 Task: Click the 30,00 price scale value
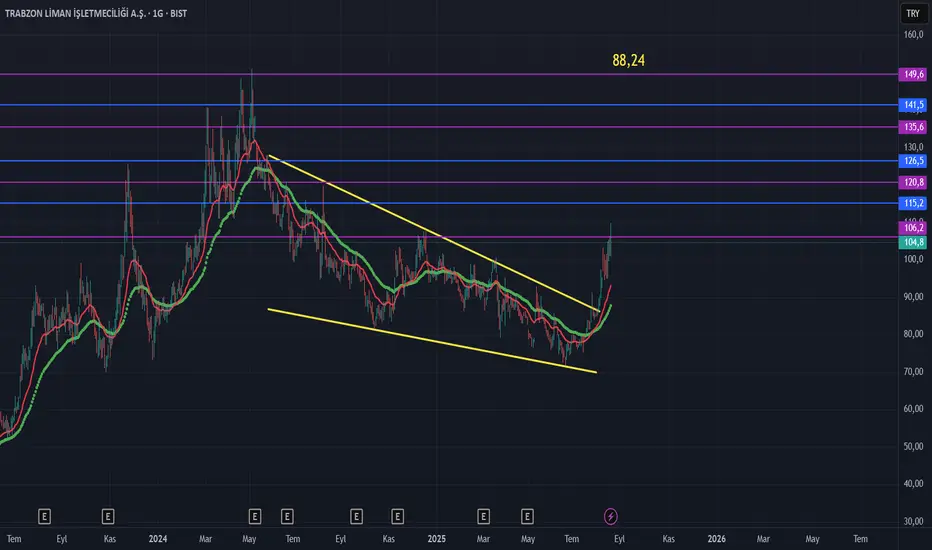coord(914,521)
